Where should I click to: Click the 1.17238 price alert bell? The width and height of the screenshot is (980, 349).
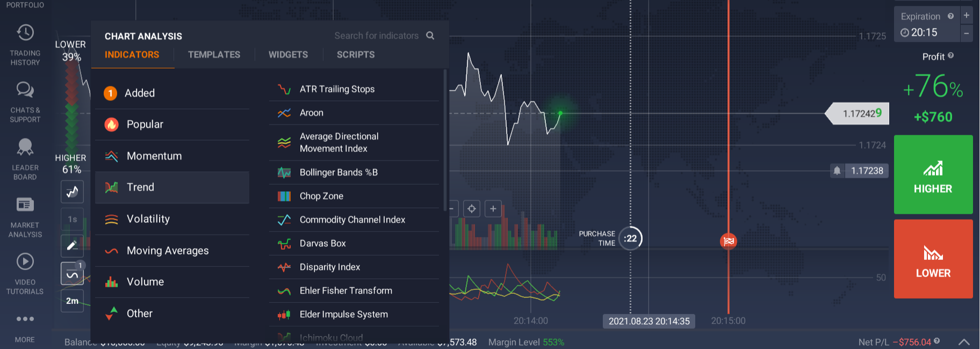837,171
